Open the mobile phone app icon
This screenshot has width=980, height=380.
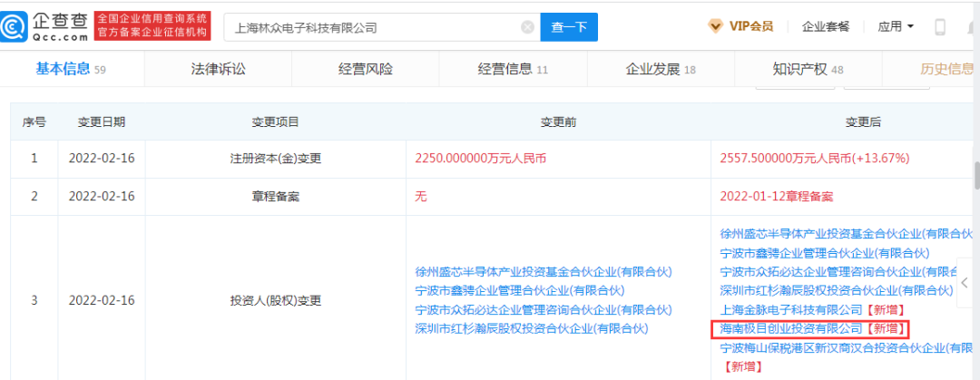[x=939, y=27]
